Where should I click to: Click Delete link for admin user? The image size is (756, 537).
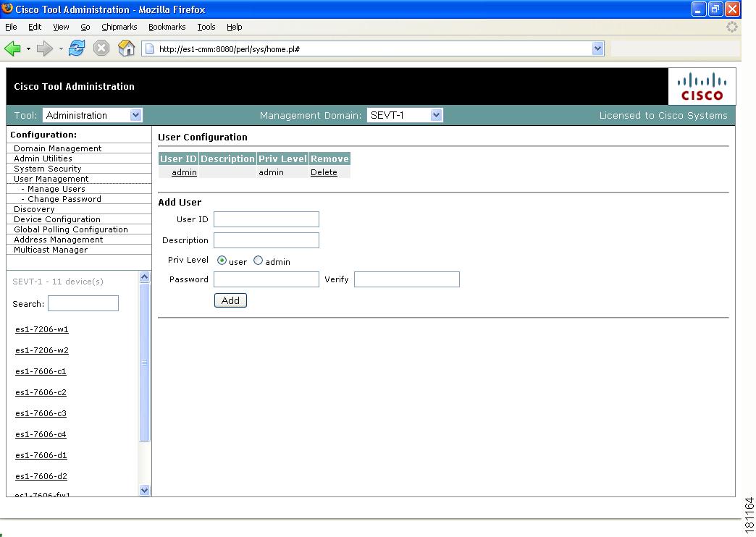click(324, 172)
